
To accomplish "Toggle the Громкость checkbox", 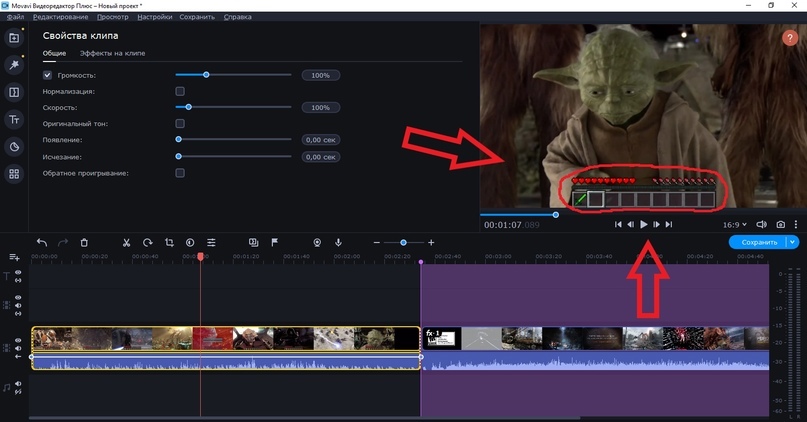I will (47, 75).
